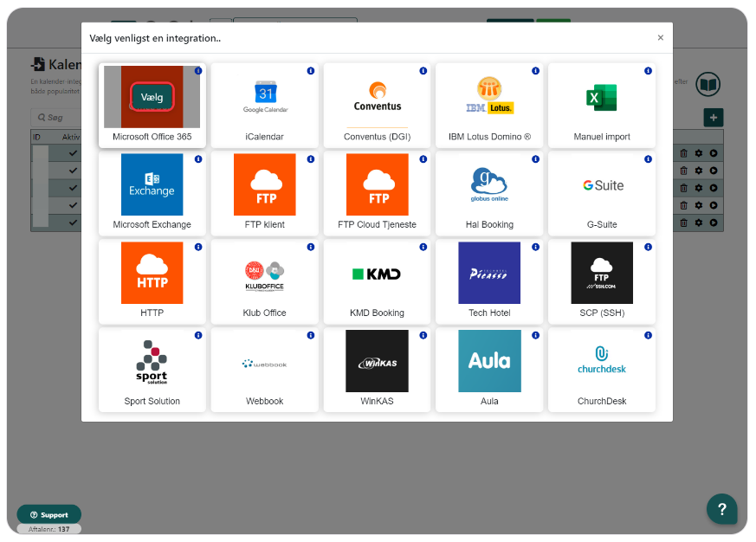Pick the FTP Cloud Tjeneste integration
Image resolution: width=756 pixels, height=542 pixels.
tap(377, 193)
